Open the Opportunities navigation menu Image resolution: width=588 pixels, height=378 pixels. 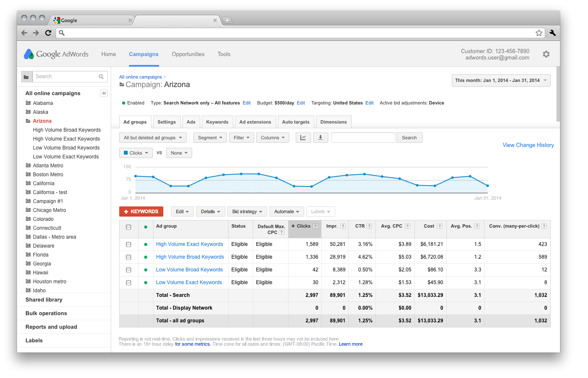[188, 54]
